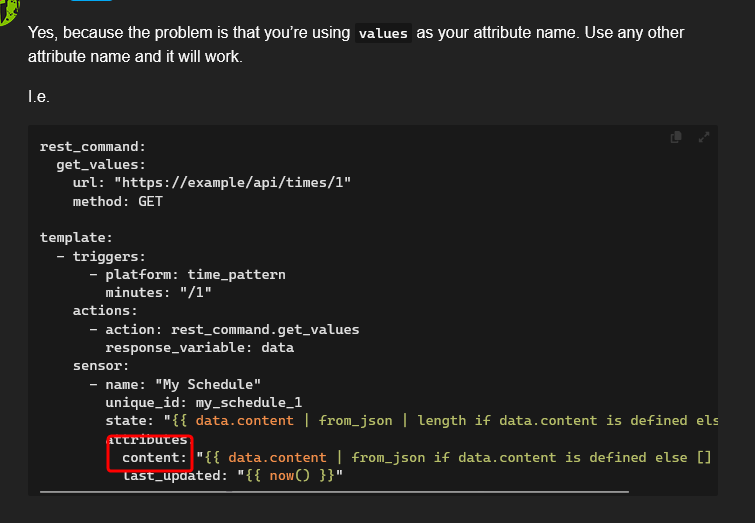Click the code block's horizontal scrollbar
Screen dimensions: 755x523
point(335,492)
